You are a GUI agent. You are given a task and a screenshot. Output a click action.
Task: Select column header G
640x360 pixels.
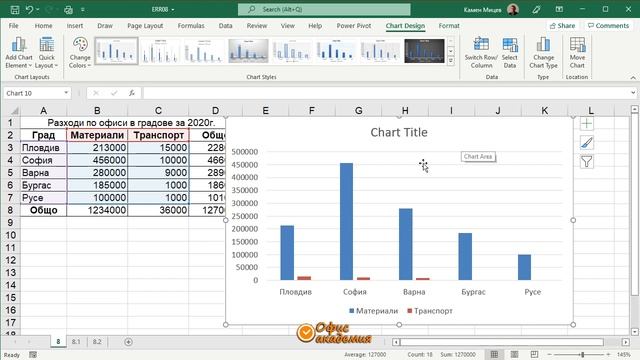coord(358,111)
